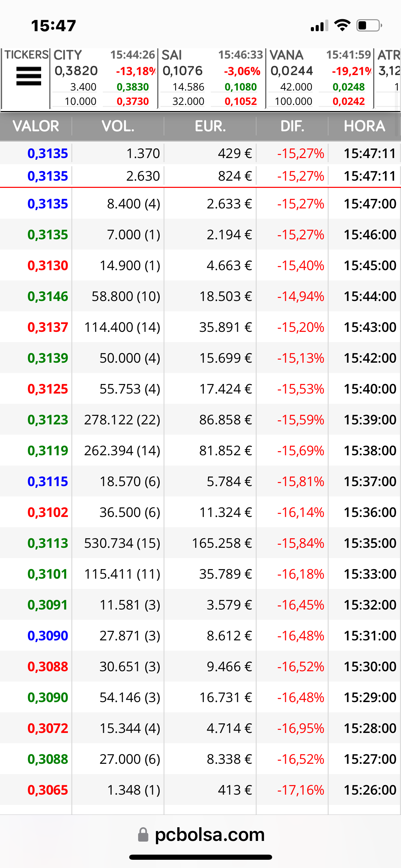Tap the EUR. column header

[x=210, y=126]
